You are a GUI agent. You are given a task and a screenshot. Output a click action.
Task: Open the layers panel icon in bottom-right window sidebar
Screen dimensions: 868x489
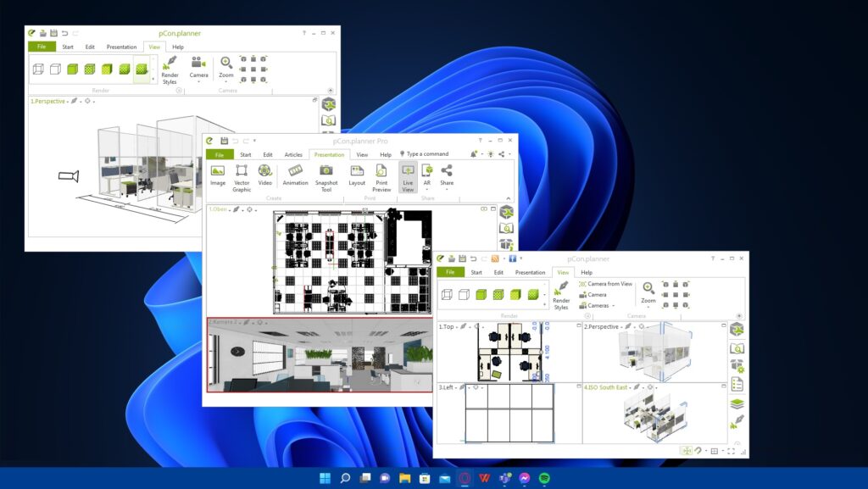point(737,403)
